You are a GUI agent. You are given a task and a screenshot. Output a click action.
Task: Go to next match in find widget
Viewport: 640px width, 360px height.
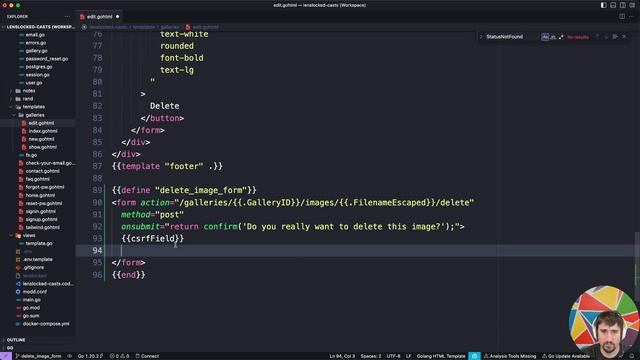(x=606, y=37)
